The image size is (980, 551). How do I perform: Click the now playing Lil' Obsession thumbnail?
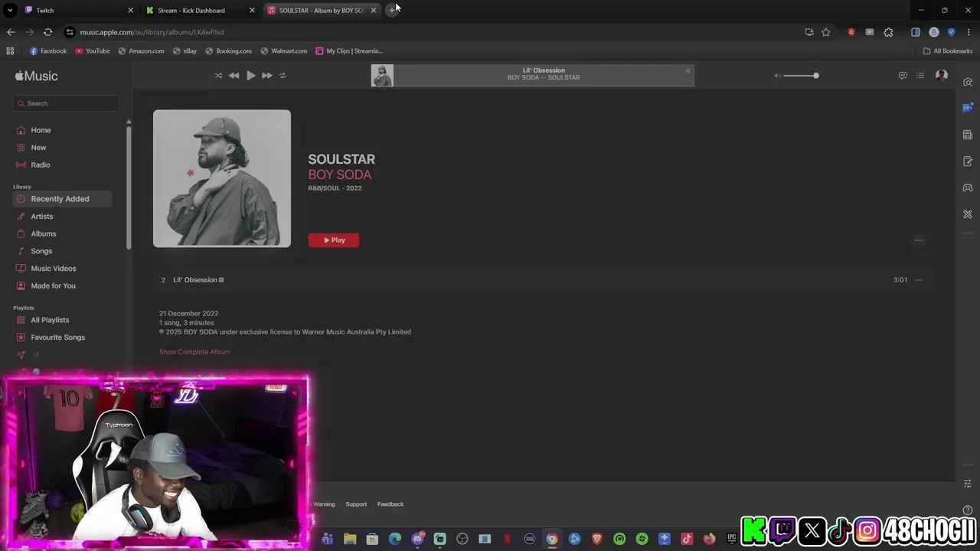[x=382, y=75]
